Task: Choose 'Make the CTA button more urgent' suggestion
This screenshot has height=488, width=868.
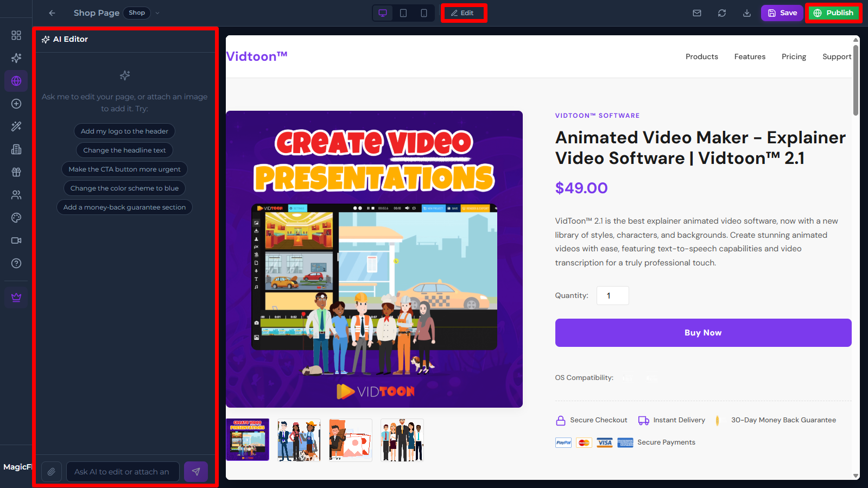Action: 124,169
